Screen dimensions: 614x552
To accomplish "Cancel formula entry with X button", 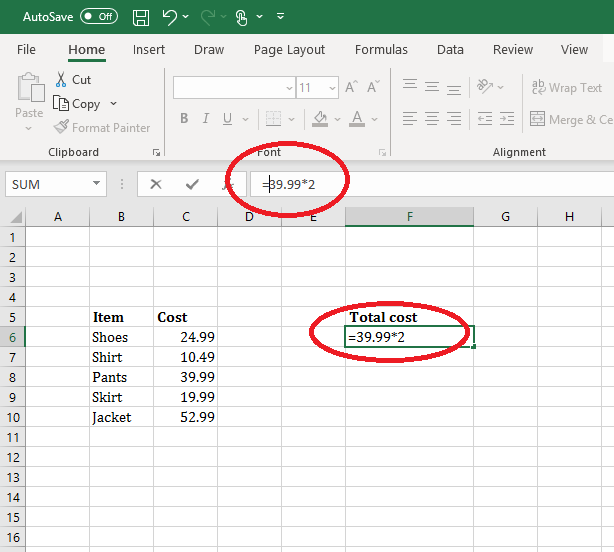I will coord(156,184).
